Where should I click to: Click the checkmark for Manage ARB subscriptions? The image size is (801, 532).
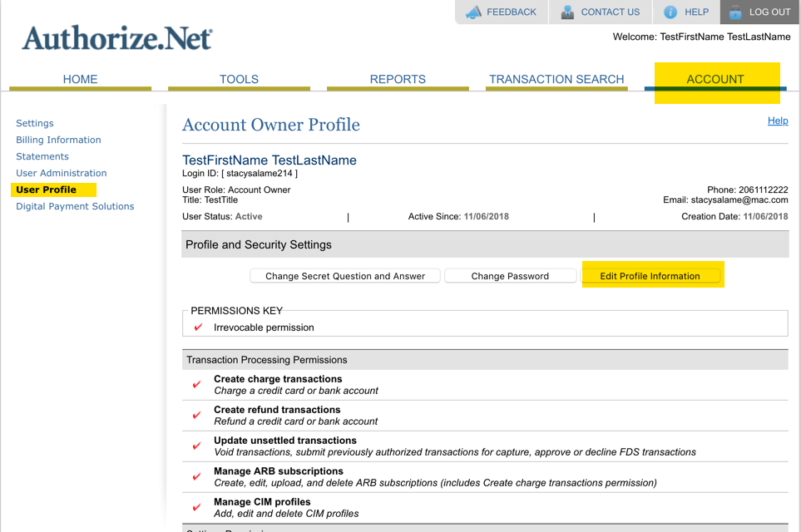click(196, 476)
